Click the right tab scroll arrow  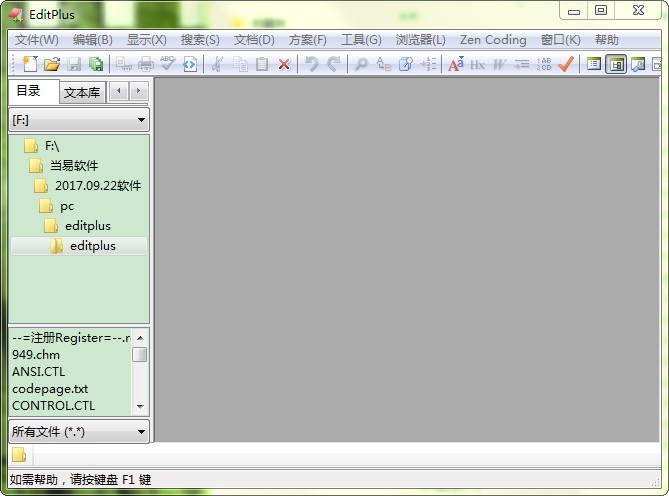pos(139,91)
